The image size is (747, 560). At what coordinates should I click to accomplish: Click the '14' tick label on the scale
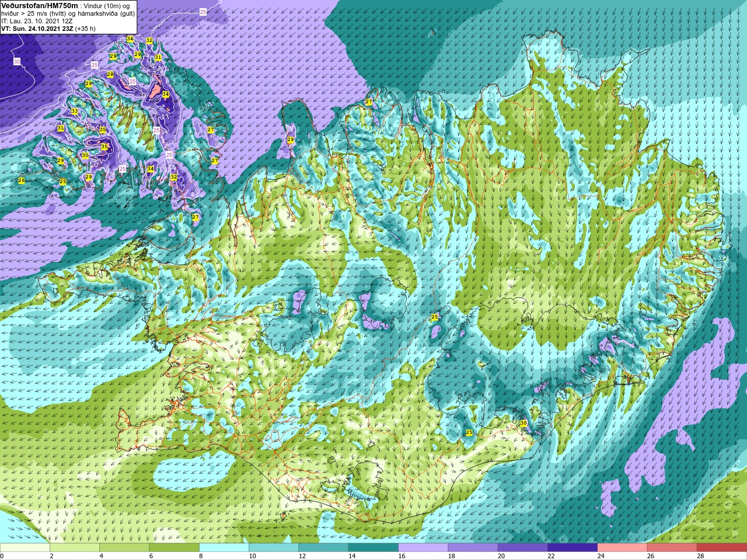pyautogui.click(x=351, y=556)
